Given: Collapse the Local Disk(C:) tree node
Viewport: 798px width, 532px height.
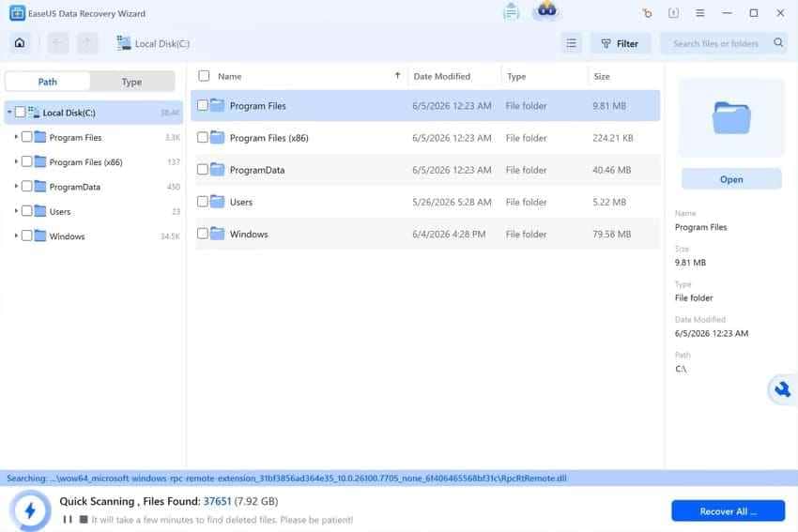Looking at the screenshot, I should pyautogui.click(x=9, y=112).
